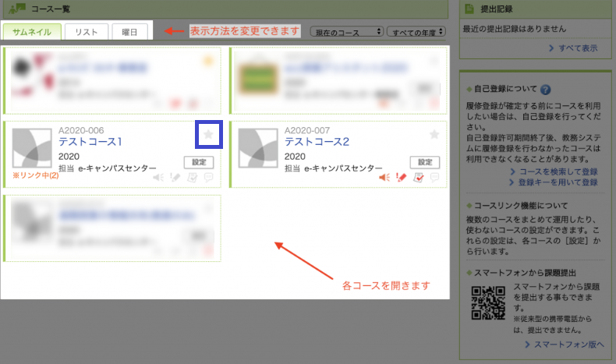This screenshot has width=616, height=364.
Task: Star テストコース2 as favorite
Action: [x=434, y=135]
